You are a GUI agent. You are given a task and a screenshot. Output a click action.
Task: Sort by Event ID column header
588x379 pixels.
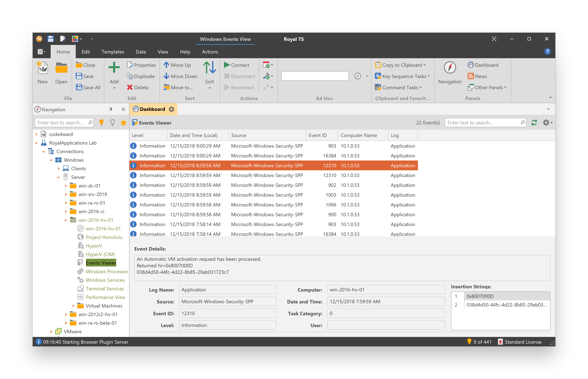click(322, 135)
